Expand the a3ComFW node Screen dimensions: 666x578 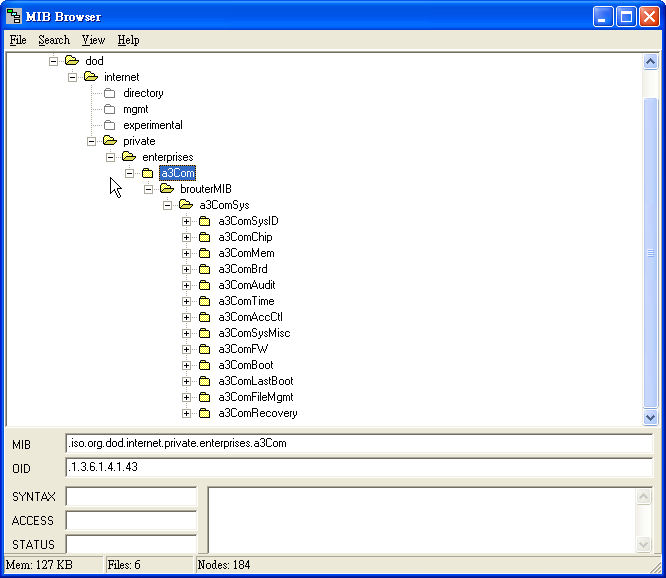pos(186,350)
